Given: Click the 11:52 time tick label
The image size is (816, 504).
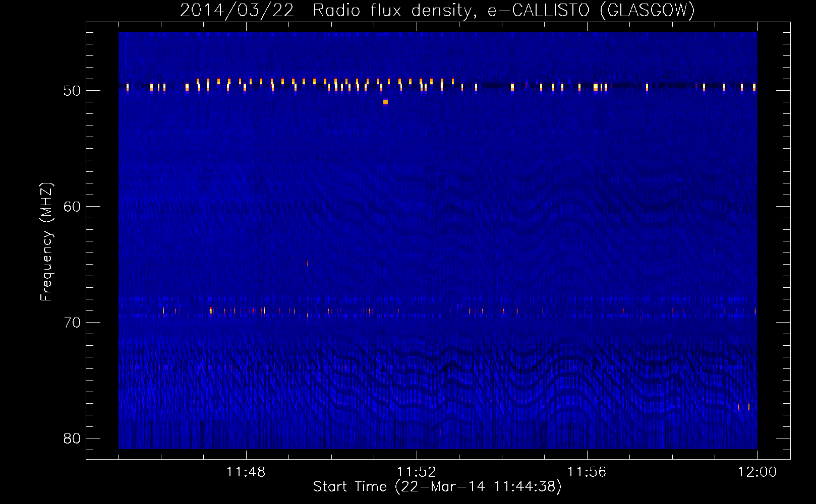Looking at the screenshot, I should point(417,472).
